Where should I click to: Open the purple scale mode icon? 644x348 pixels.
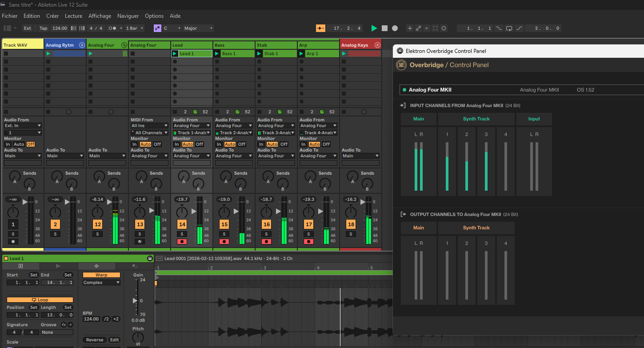(157, 28)
